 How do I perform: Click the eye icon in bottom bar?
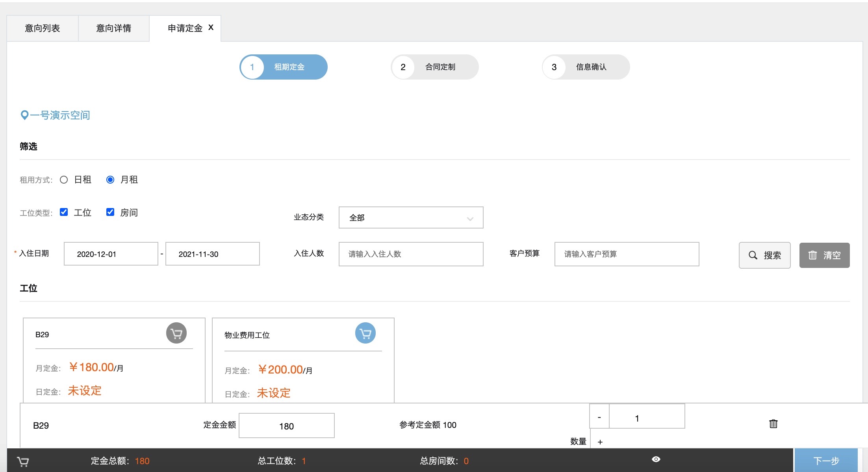point(656,459)
